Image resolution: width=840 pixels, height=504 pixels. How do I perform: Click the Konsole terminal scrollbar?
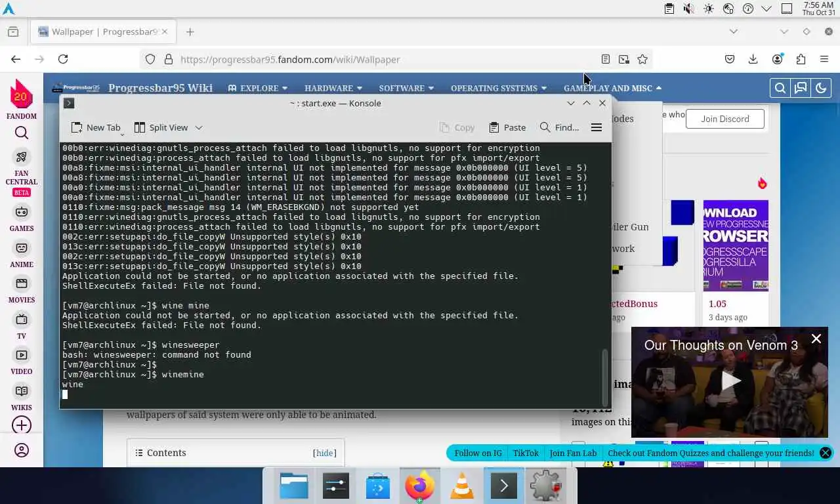click(x=605, y=377)
